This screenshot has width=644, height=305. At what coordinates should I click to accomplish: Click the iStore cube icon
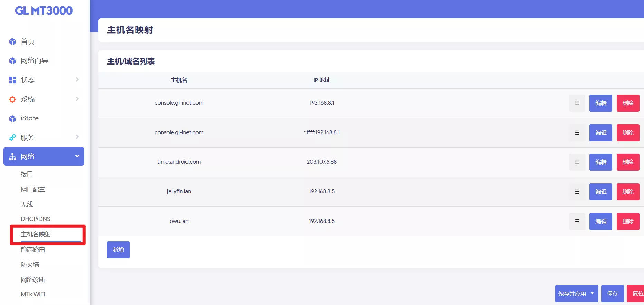pyautogui.click(x=12, y=119)
